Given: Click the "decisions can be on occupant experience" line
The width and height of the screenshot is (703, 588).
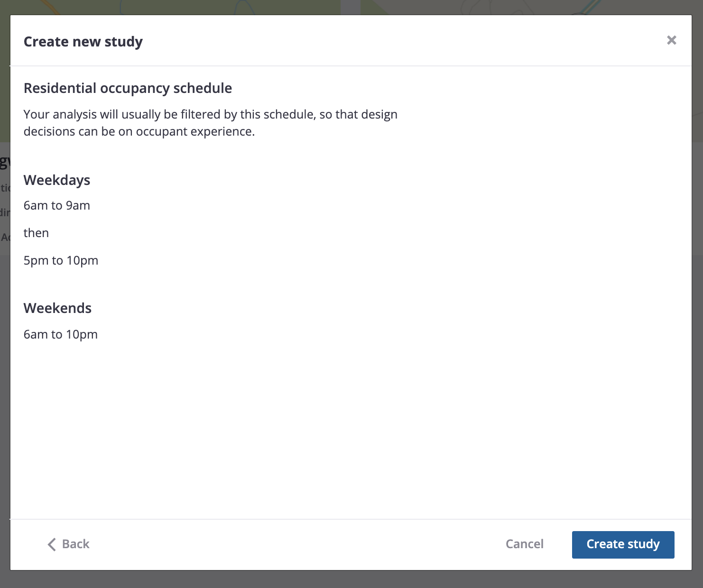Looking at the screenshot, I should (139, 131).
